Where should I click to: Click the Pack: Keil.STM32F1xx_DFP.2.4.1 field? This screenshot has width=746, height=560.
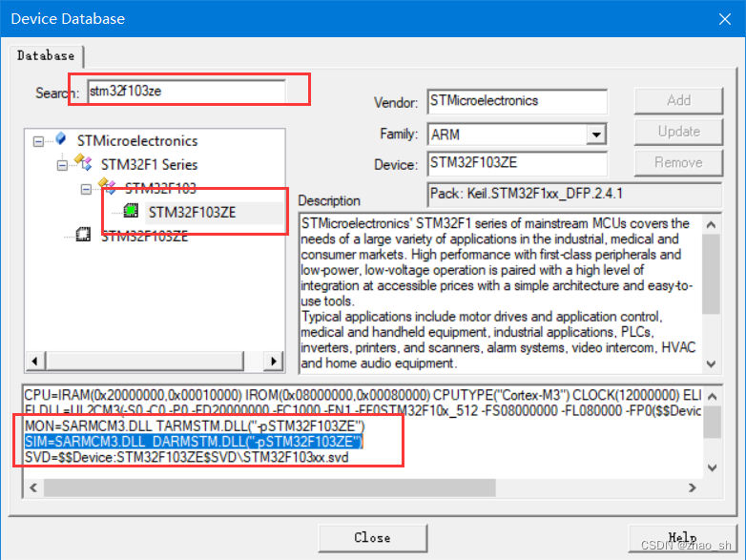[574, 194]
